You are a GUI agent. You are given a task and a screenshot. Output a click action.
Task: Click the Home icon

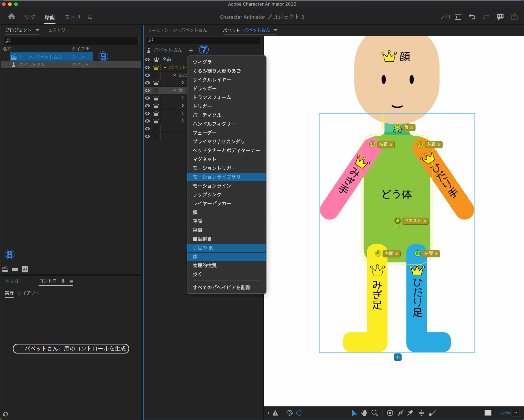[12, 17]
